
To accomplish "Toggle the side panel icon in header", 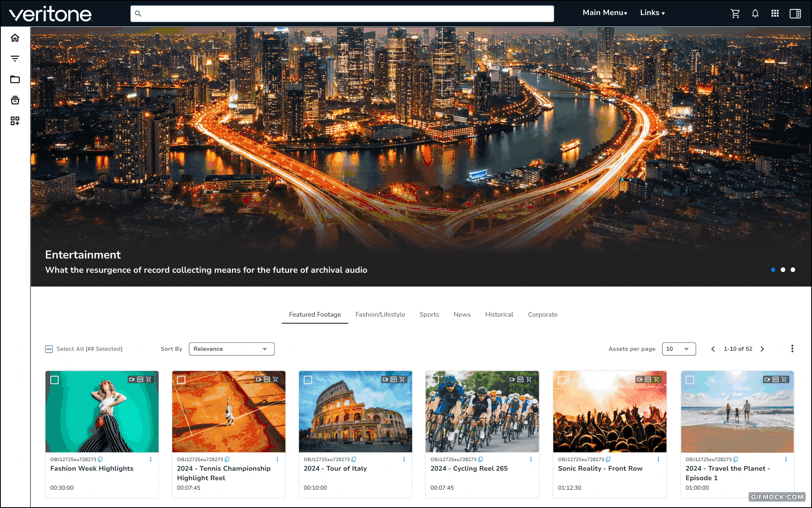I will (x=795, y=13).
